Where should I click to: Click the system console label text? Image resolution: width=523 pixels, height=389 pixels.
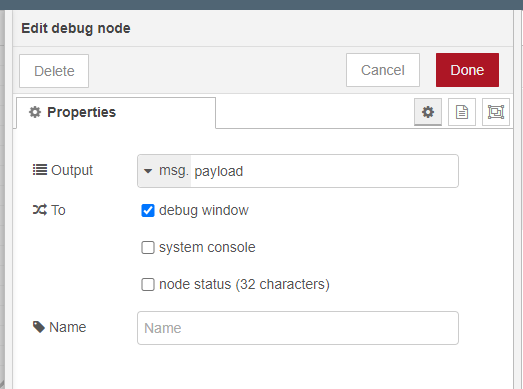pos(207,248)
